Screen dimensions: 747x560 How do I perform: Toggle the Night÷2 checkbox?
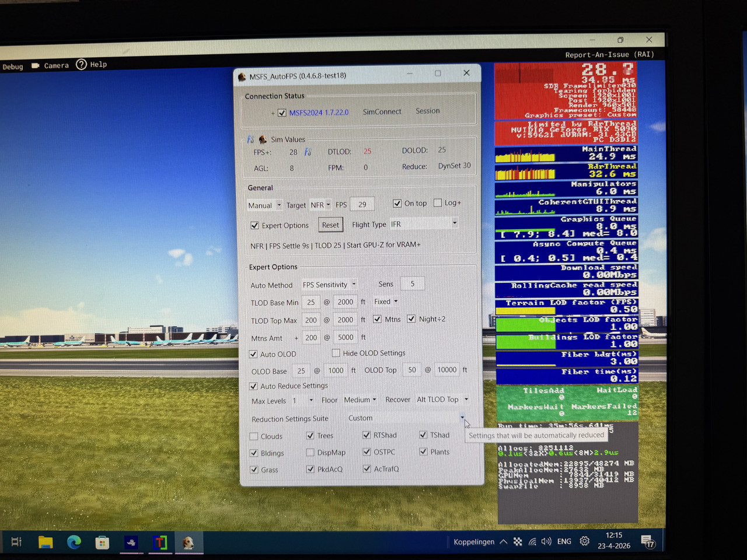click(x=411, y=318)
